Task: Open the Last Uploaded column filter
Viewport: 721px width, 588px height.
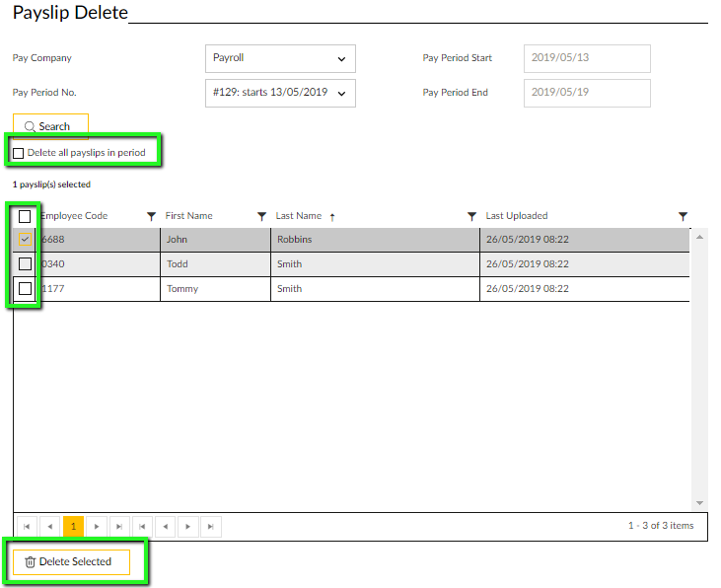Action: pyautogui.click(x=683, y=216)
